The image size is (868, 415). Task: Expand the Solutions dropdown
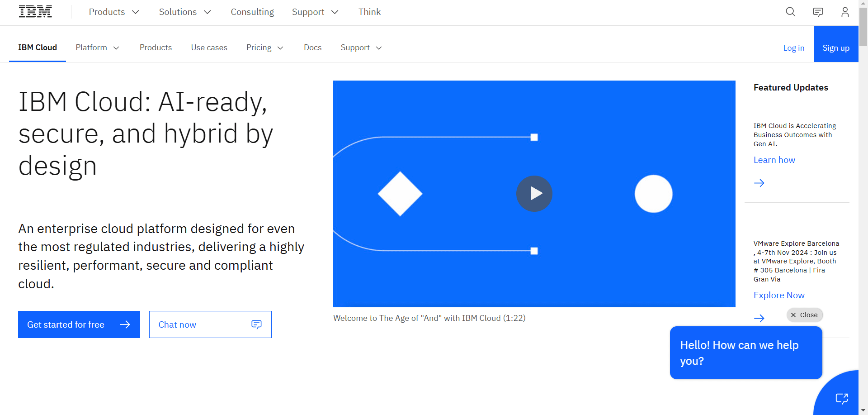(185, 12)
